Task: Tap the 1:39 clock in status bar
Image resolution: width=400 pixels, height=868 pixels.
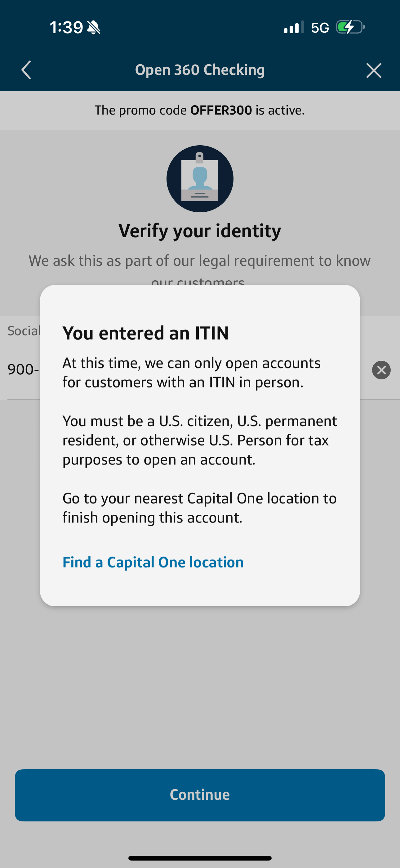Action: (x=66, y=27)
